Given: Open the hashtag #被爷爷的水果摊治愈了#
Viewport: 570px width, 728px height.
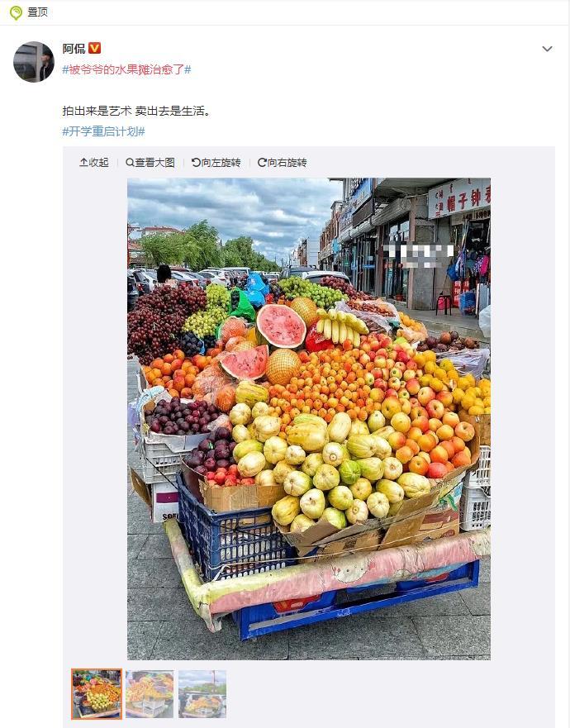Looking at the screenshot, I should pos(126,69).
